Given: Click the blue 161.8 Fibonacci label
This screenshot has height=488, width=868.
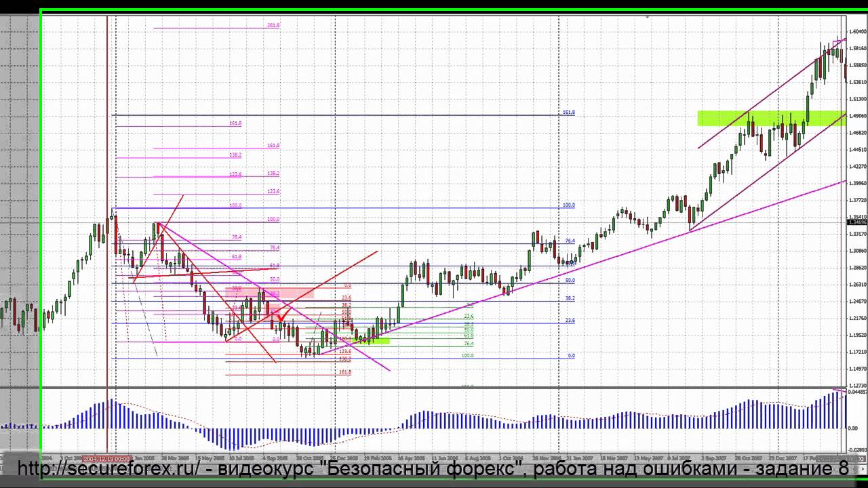Looking at the screenshot, I should coord(568,113).
